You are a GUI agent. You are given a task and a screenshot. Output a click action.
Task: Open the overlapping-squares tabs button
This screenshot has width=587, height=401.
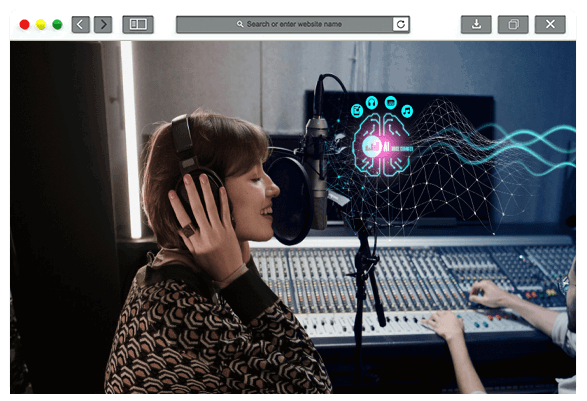click(513, 25)
